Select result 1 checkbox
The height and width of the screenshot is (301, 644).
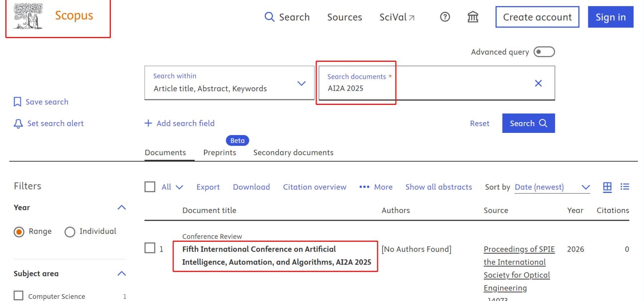(x=150, y=248)
